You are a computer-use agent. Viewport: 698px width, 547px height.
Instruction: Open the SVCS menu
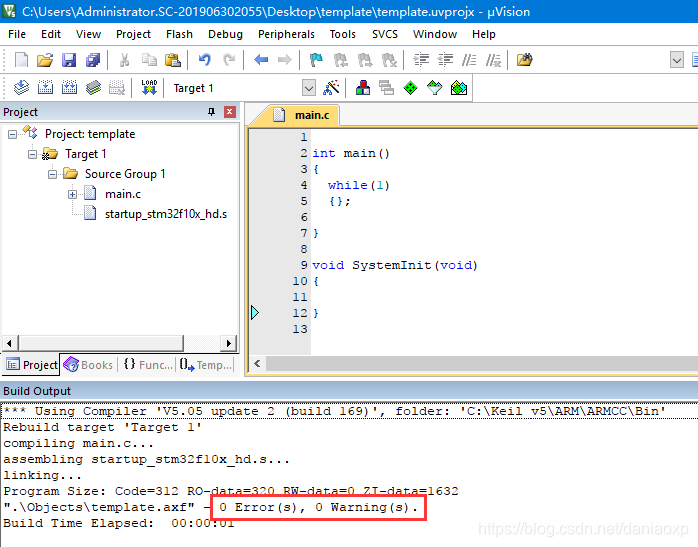[x=385, y=34]
